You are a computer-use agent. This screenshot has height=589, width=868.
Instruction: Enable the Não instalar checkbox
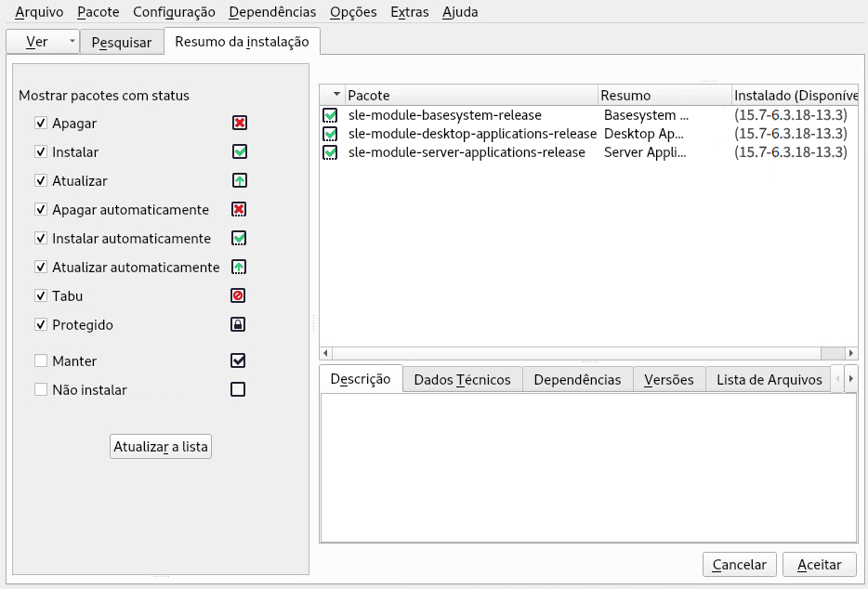click(x=41, y=390)
